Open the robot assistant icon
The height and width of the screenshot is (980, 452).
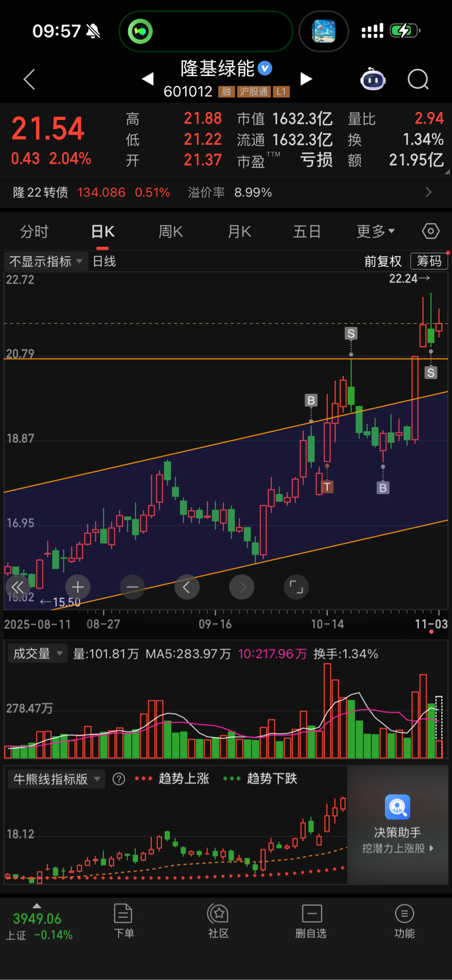(373, 79)
